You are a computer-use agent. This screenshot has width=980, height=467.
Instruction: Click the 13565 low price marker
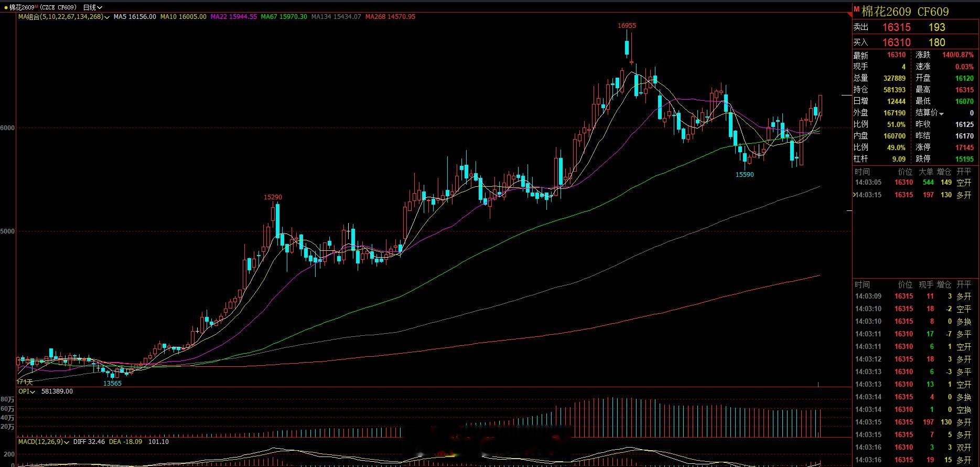[112, 384]
